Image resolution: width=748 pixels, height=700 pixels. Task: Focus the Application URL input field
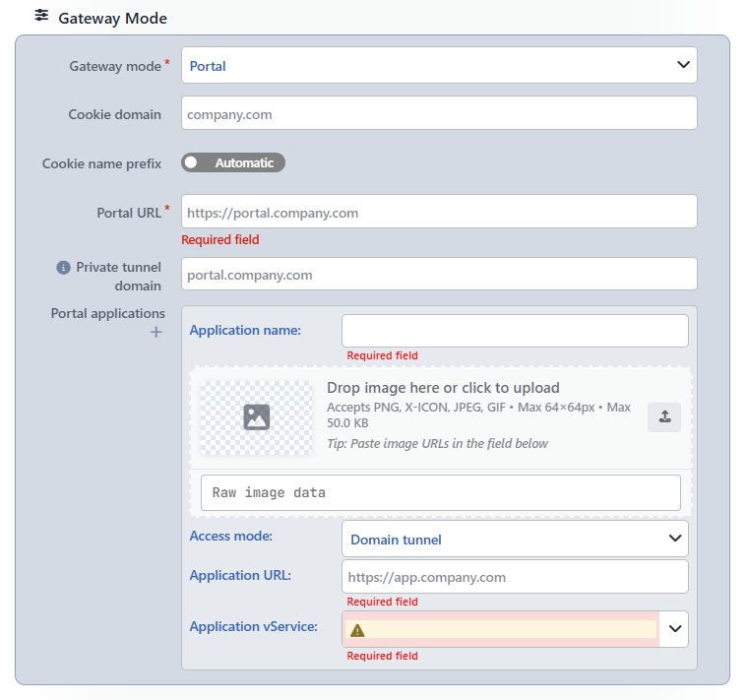coord(515,576)
